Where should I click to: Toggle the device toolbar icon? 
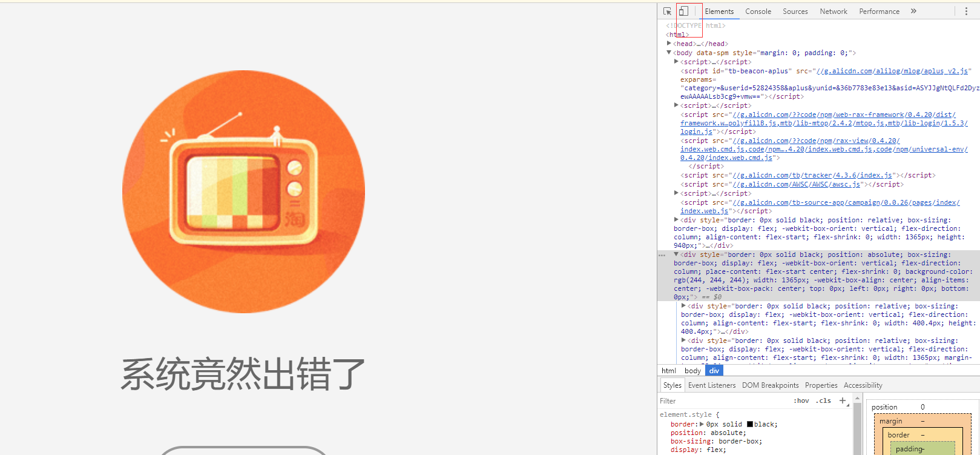[x=683, y=12]
